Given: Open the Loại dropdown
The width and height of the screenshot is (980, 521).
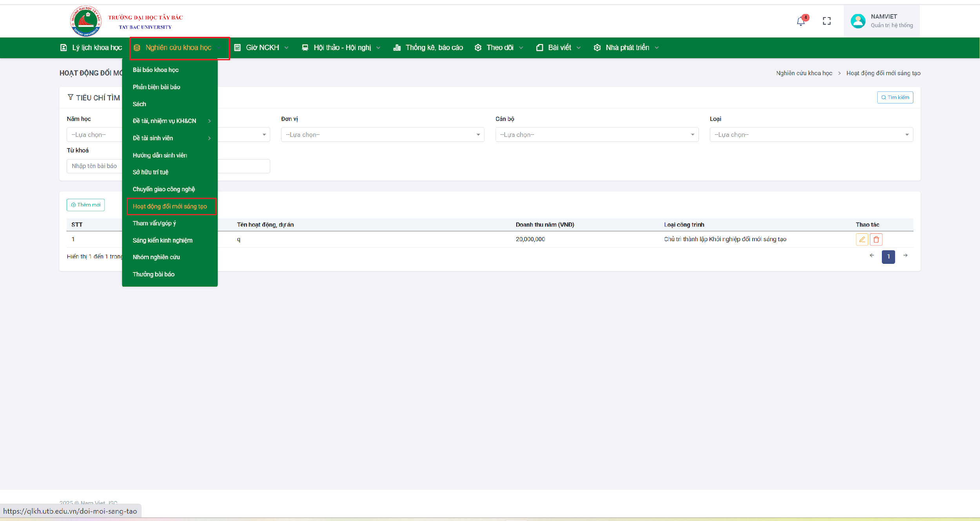Looking at the screenshot, I should click(811, 135).
